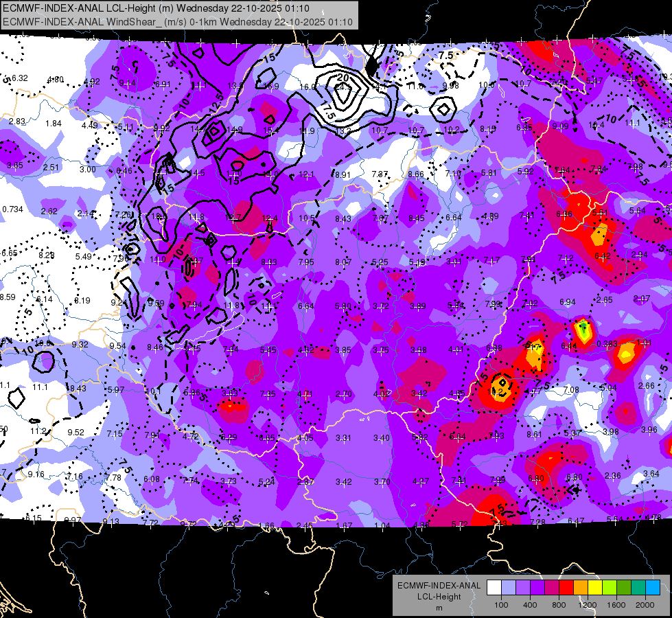Image resolution: width=672 pixels, height=618 pixels.
Task: Click the grid value 3.98
Action: [x=611, y=431]
